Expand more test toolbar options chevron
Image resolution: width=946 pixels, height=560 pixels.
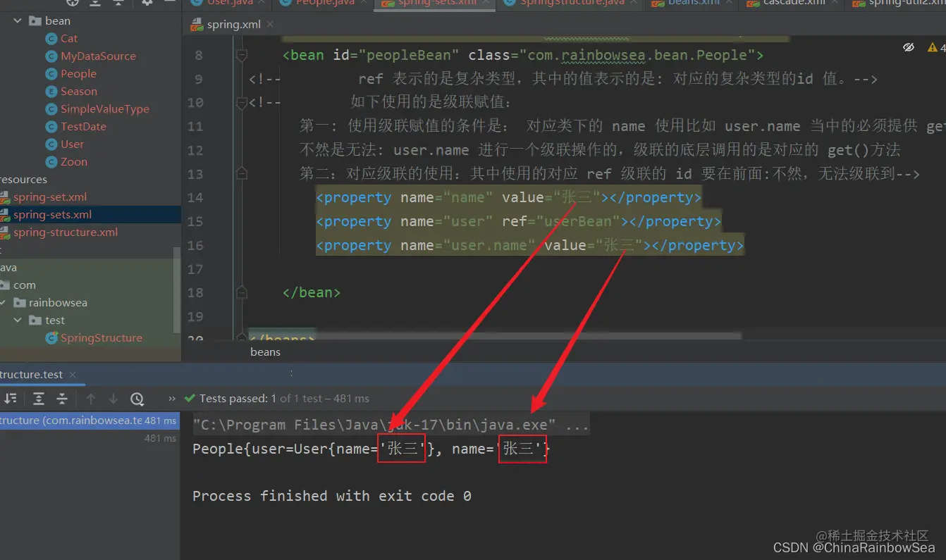click(x=172, y=399)
